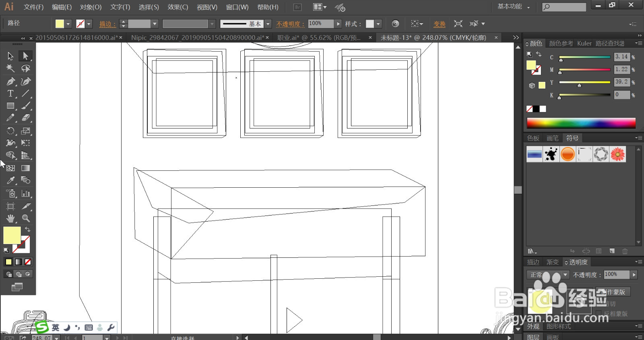This screenshot has width=644, height=340.
Task: Enable Draw Normal mode
Action: click(8, 274)
